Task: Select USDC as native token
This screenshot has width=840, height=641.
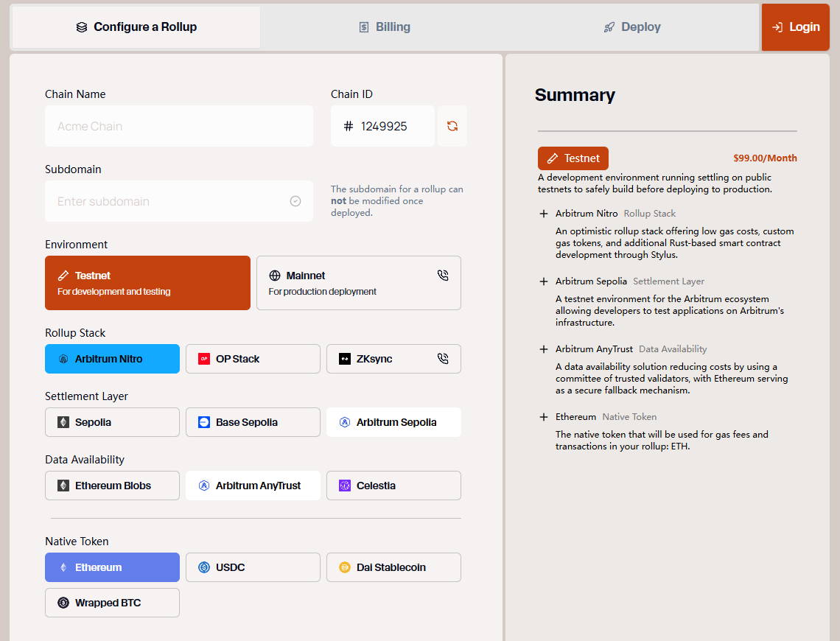Action: click(253, 567)
